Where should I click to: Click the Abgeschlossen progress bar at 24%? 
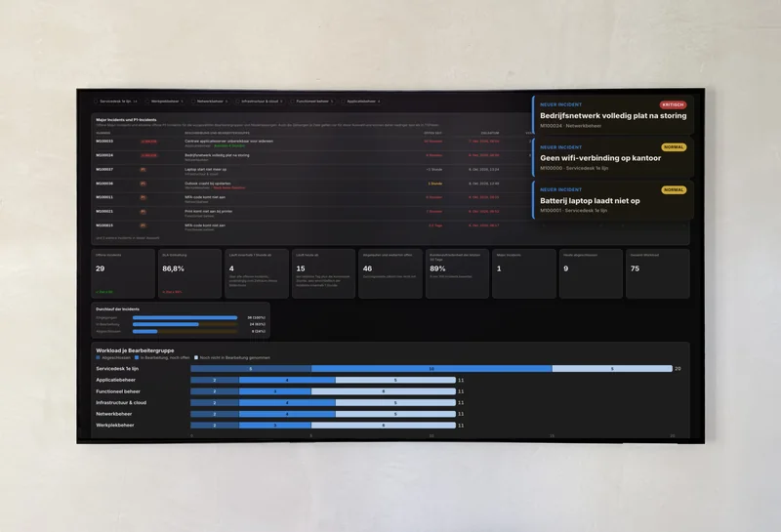pyautogui.click(x=185, y=331)
